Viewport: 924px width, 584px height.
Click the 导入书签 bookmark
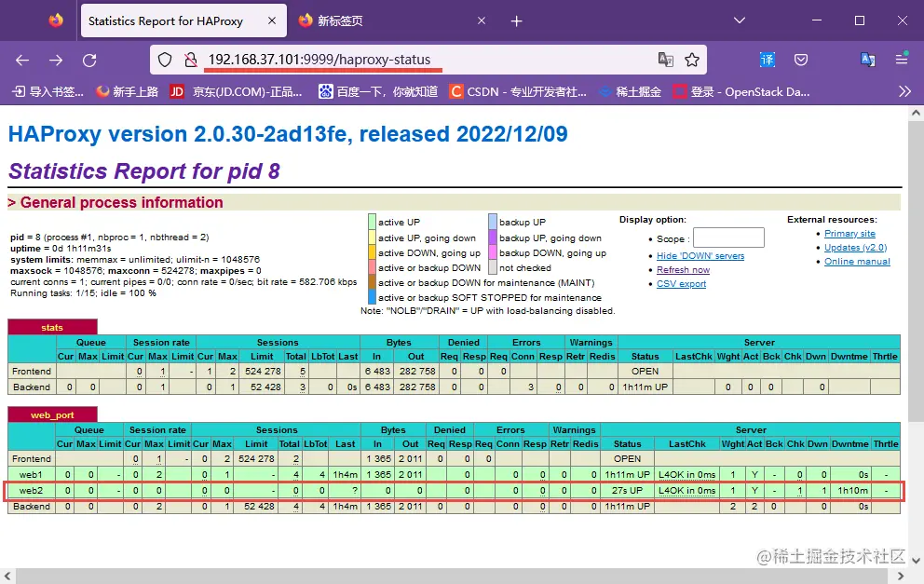click(x=48, y=91)
